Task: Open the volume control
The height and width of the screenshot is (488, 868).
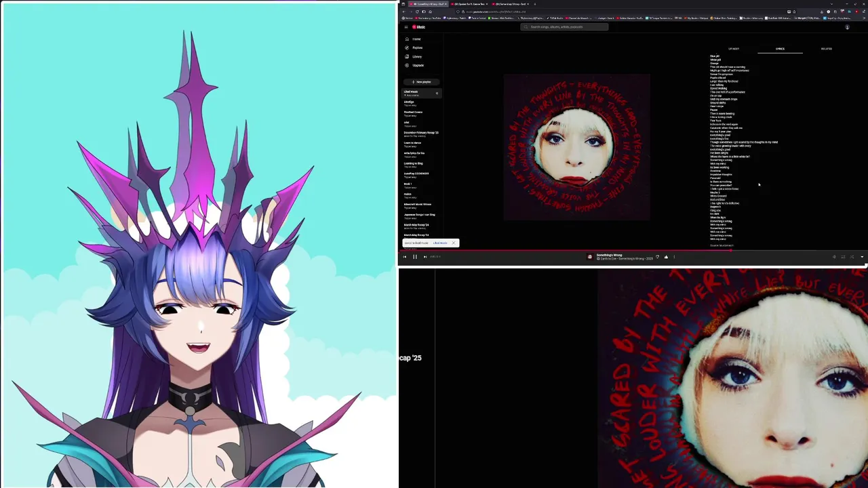Action: [834, 257]
